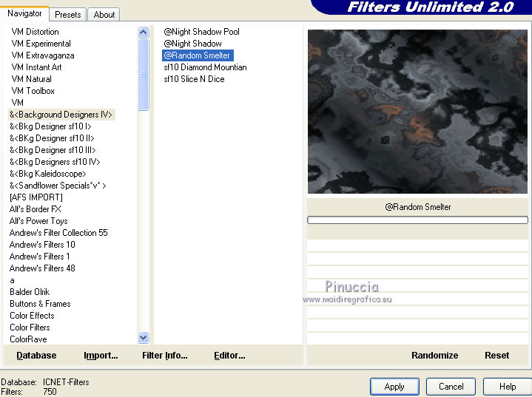Select &<BKg Designer sf10 II> category
Screen dimensions: 532x397
[52, 138]
